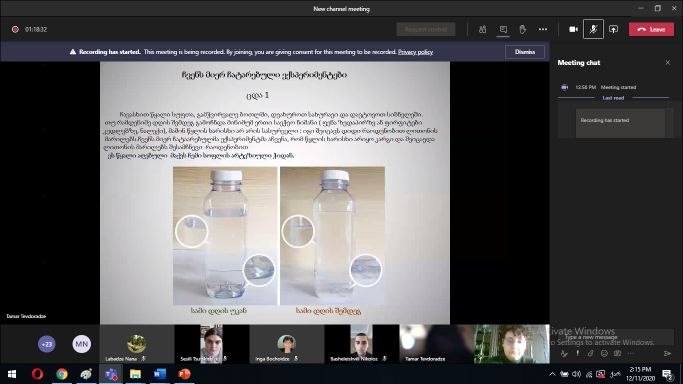This screenshot has height=384, width=683.
Task: Click Request control button
Action: click(x=426, y=29)
